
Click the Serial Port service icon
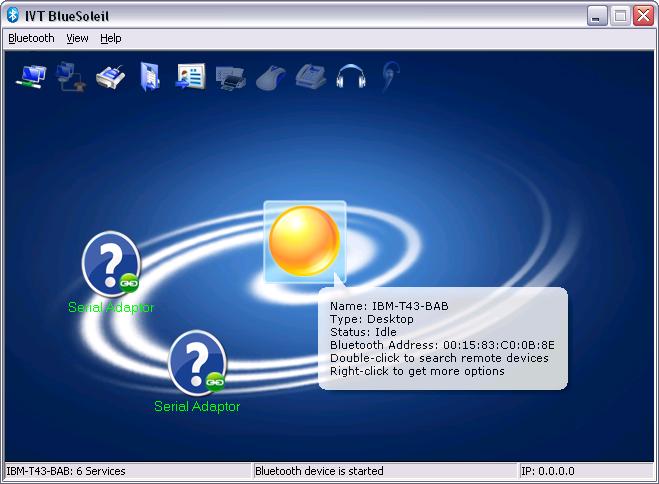tap(108, 76)
